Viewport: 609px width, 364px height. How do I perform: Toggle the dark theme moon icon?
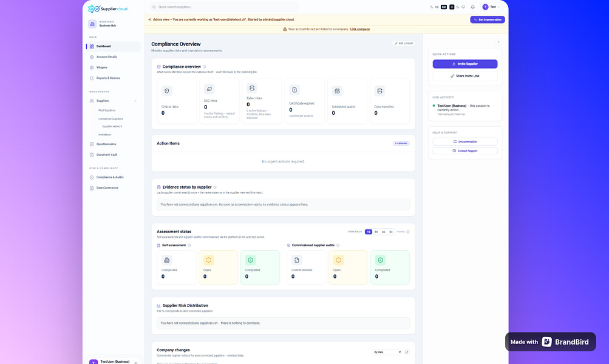(x=458, y=7)
